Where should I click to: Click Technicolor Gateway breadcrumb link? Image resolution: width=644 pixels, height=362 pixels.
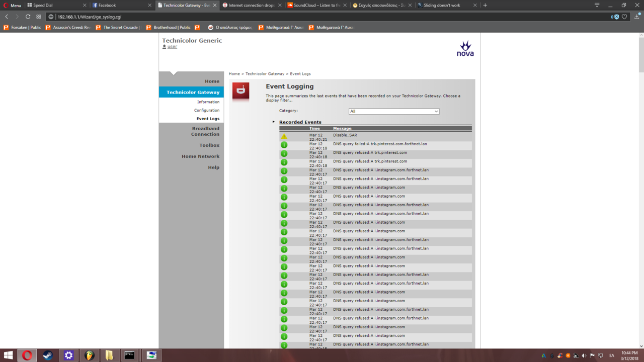click(x=265, y=74)
